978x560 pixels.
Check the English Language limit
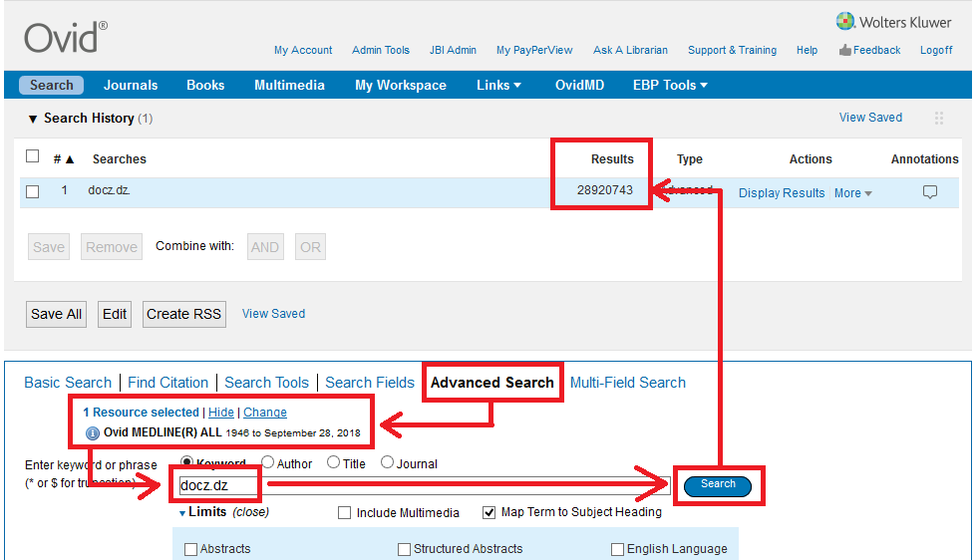tap(617, 549)
